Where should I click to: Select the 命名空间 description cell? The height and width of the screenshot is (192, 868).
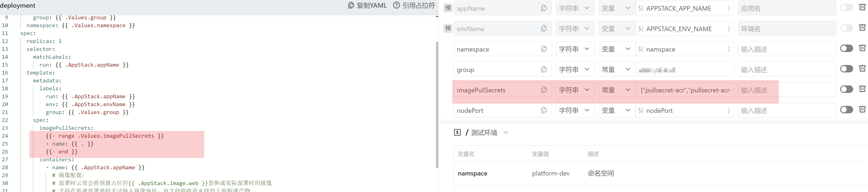point(600,173)
